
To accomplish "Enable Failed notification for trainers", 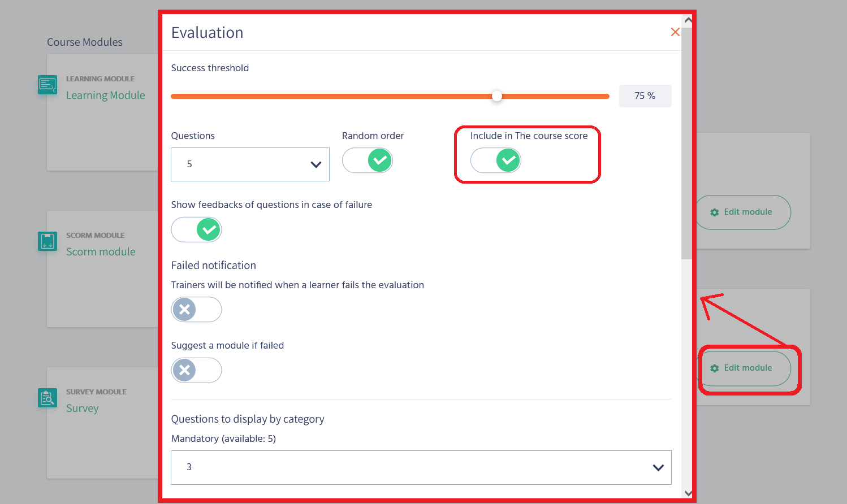I will (197, 310).
